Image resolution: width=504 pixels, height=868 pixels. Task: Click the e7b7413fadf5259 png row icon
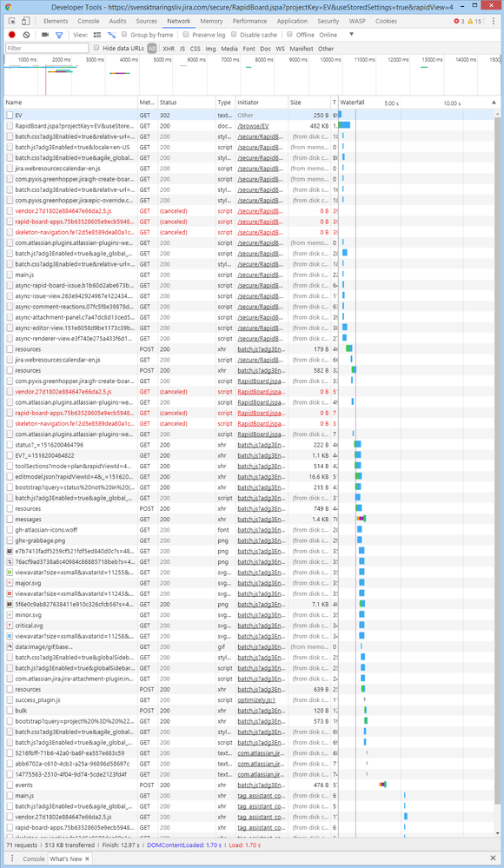pyautogui.click(x=10, y=552)
